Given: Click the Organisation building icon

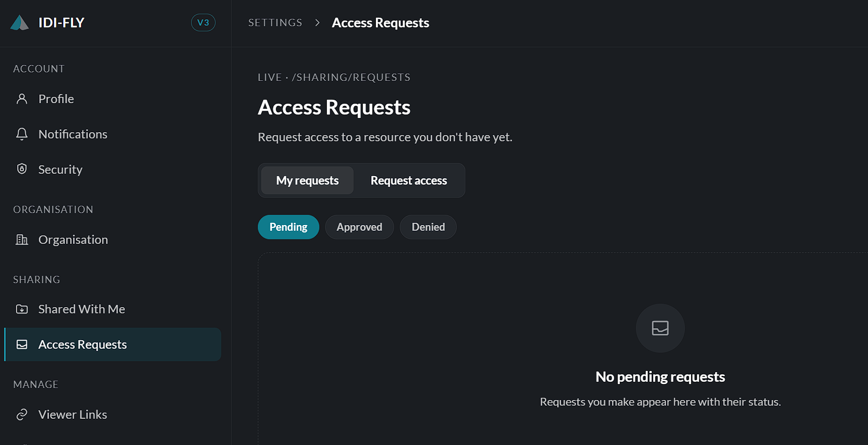Looking at the screenshot, I should tap(22, 239).
